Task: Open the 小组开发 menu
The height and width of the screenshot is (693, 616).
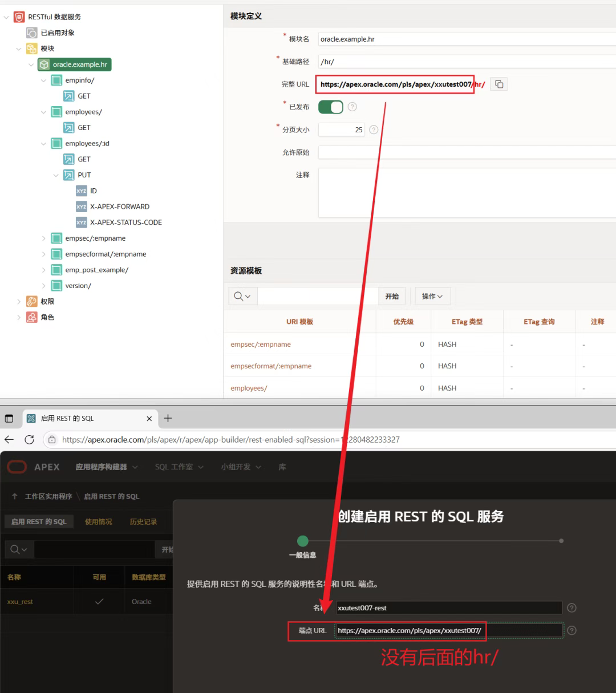Action: [x=241, y=467]
